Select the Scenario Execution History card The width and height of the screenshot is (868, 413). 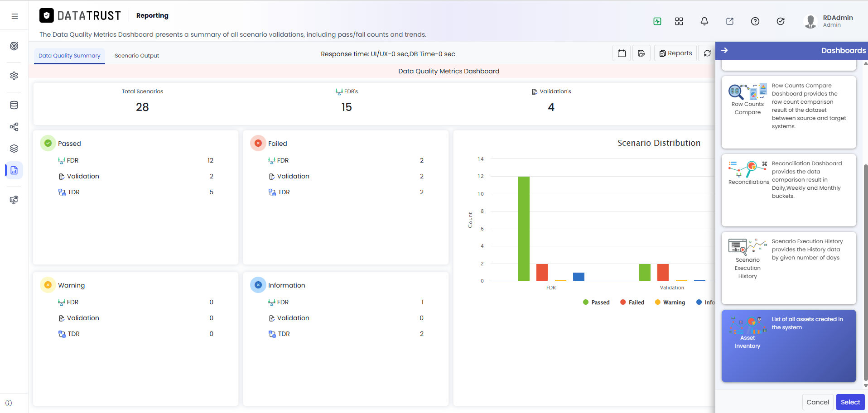(789, 268)
